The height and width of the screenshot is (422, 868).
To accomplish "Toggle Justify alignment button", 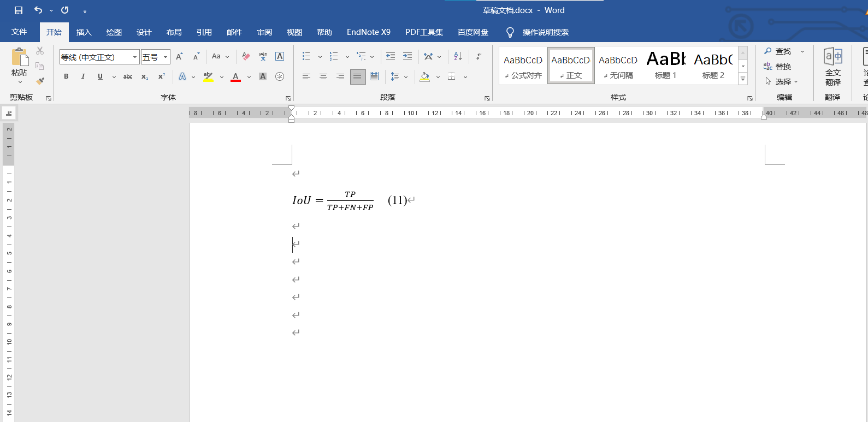I will pyautogui.click(x=357, y=76).
